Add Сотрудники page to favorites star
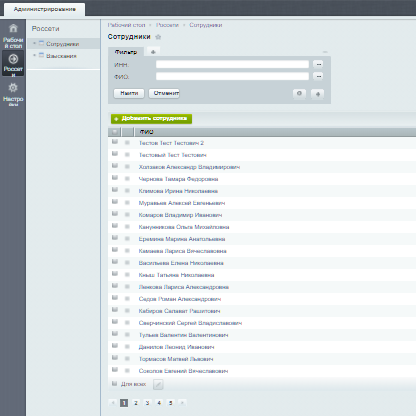Viewport: 416px width, 416px height. pos(158,37)
